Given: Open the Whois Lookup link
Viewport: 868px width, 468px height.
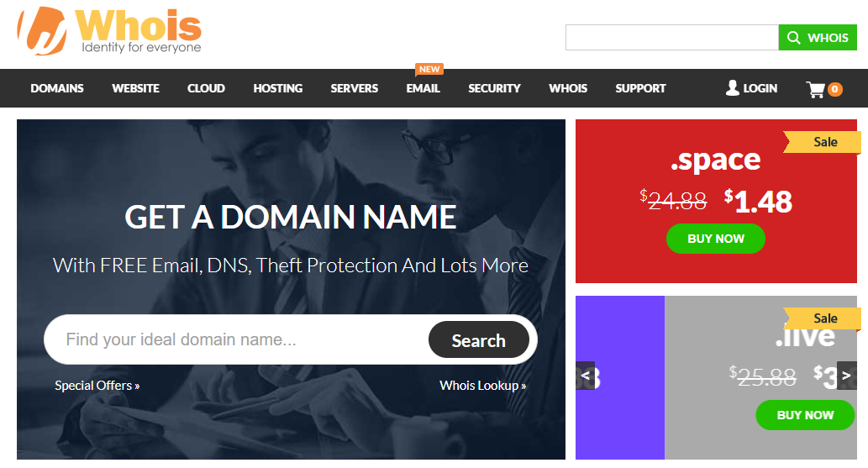Looking at the screenshot, I should 482,386.
